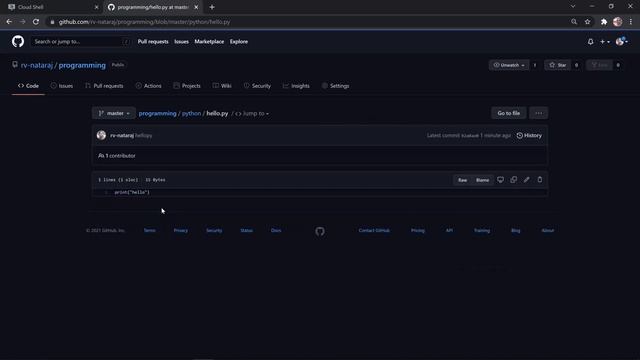The width and height of the screenshot is (640, 360).
Task: Click the pencil edit file icon
Action: click(x=527, y=180)
